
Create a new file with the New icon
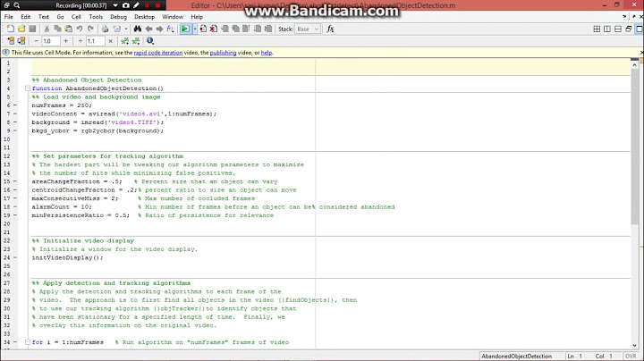pyautogui.click(x=10, y=29)
